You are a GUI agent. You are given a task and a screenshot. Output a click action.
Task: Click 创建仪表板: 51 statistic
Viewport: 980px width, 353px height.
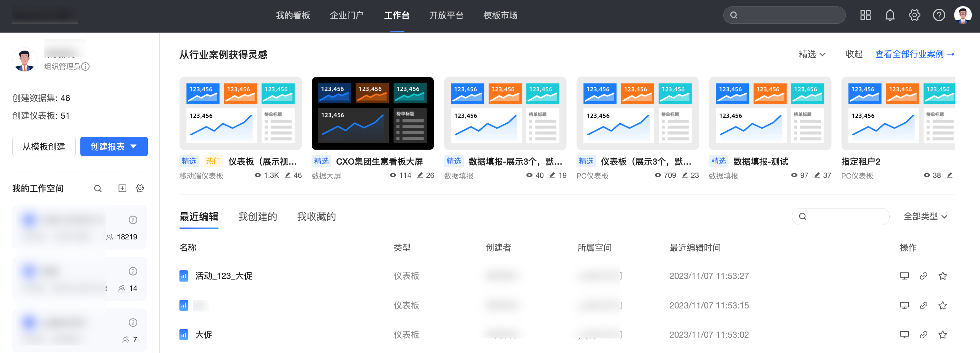(41, 116)
